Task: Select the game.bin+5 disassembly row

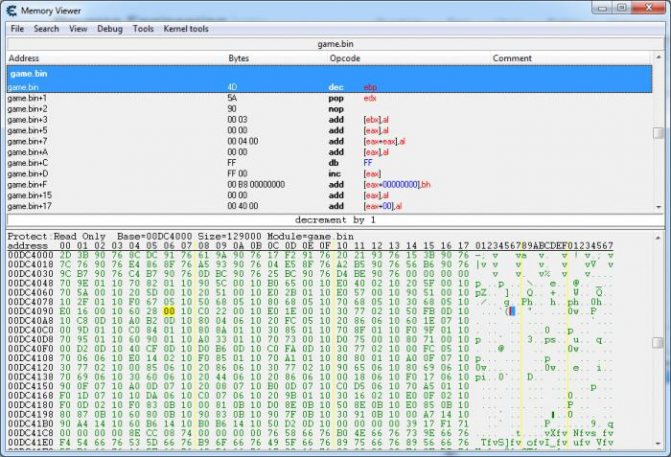Action: point(330,131)
